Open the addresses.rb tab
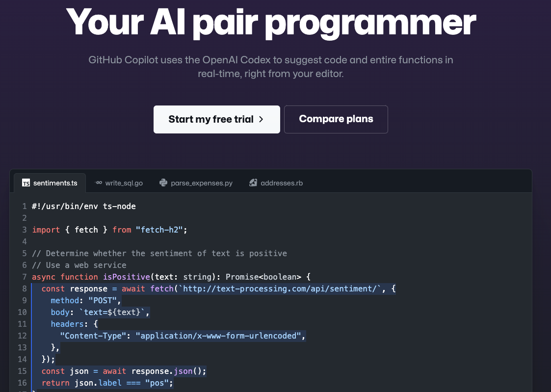The height and width of the screenshot is (392, 551). pos(276,183)
